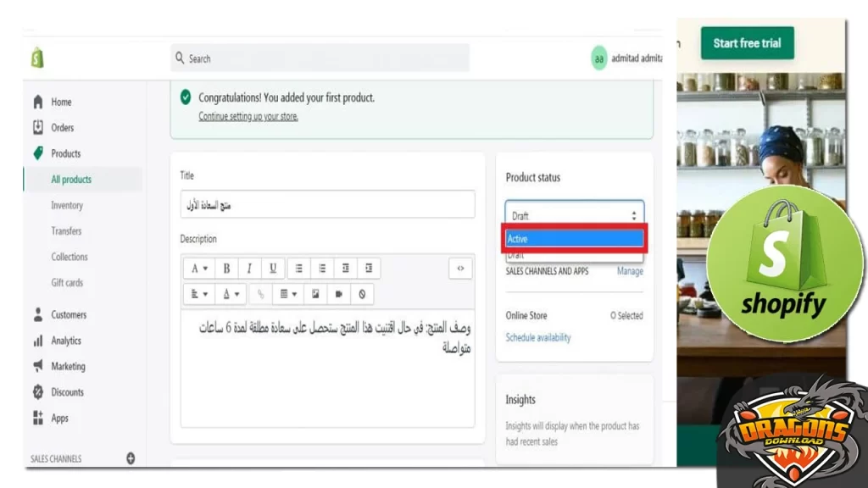Screen dimensions: 868x488
Task: Open the Collections section
Action: (x=69, y=257)
